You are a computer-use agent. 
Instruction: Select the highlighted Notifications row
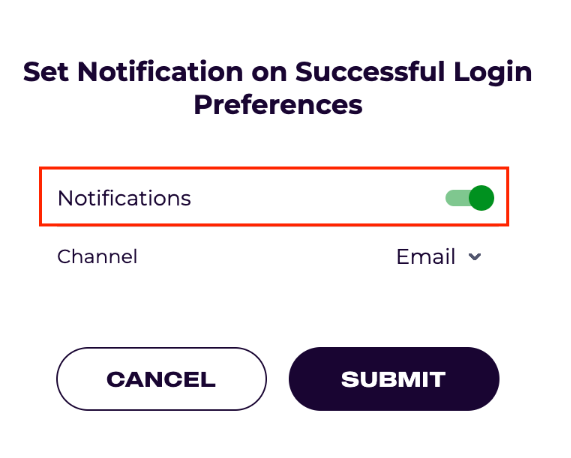[x=274, y=197]
